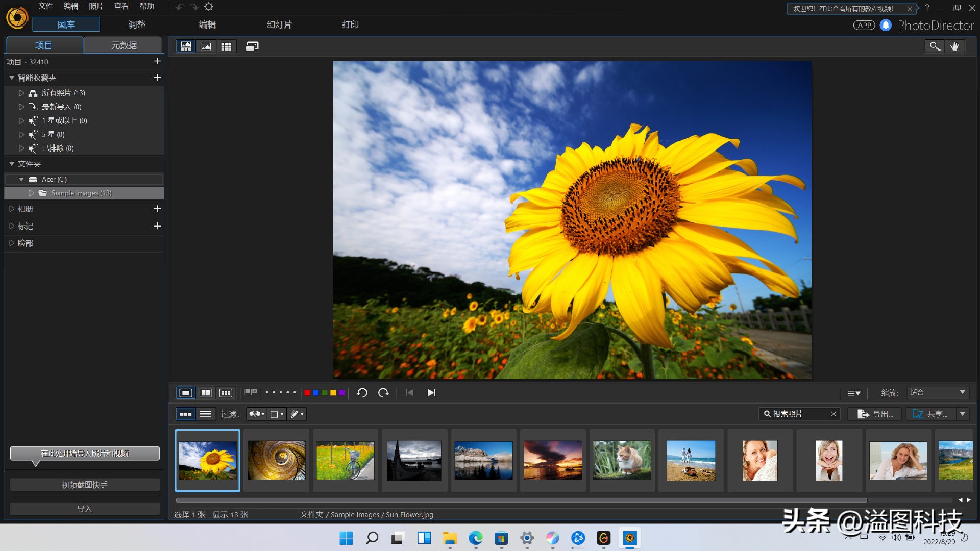Screen dimensions: 980x551
Task: Switch to the 调整 adjustment tab
Action: click(137, 24)
